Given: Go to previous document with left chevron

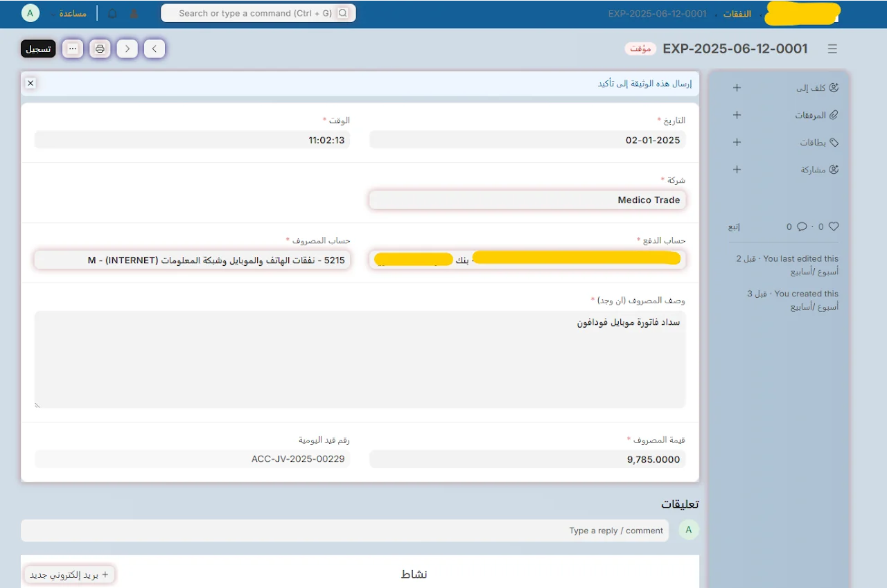Looking at the screenshot, I should point(128,48).
